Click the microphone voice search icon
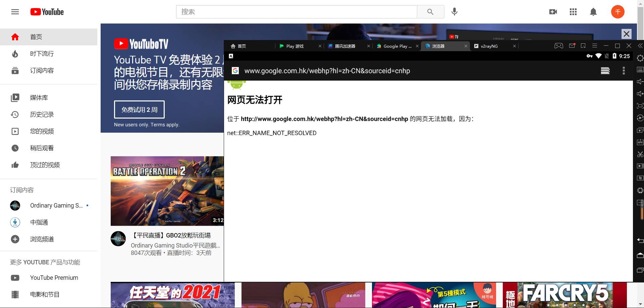Viewport: 644px width, 308px height. coord(454,12)
